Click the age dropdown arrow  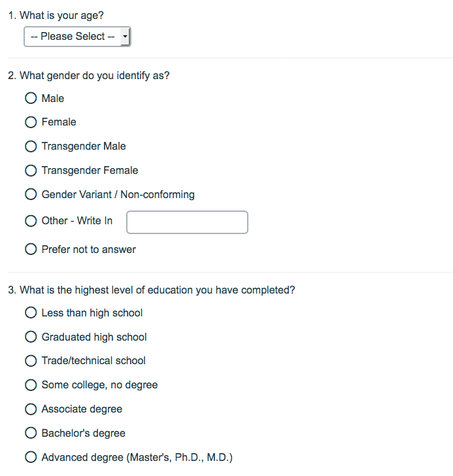click(x=125, y=37)
